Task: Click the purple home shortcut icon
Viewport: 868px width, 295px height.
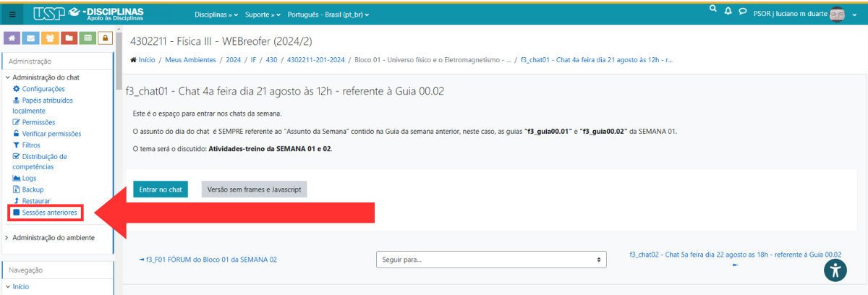Action: tap(12, 38)
